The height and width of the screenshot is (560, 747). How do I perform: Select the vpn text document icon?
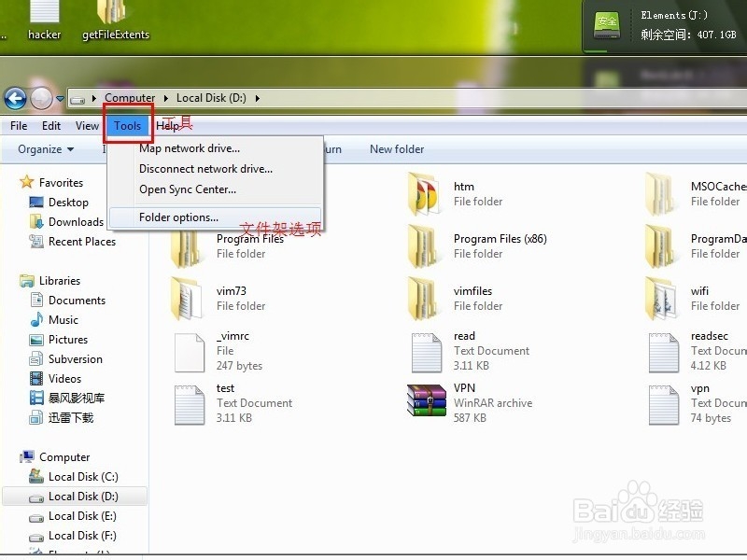click(x=664, y=405)
